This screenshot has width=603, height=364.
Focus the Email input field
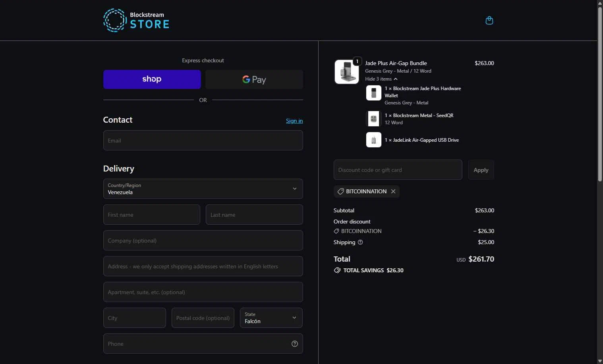click(x=203, y=141)
